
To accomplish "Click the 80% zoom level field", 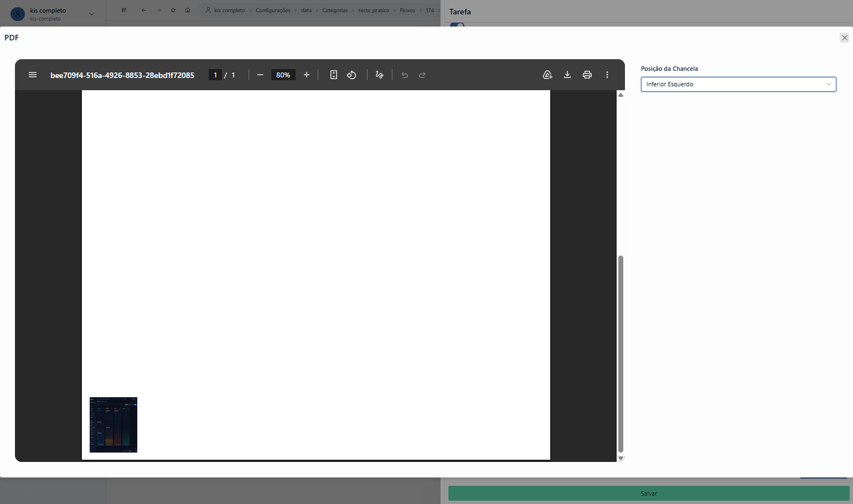I will pos(283,75).
